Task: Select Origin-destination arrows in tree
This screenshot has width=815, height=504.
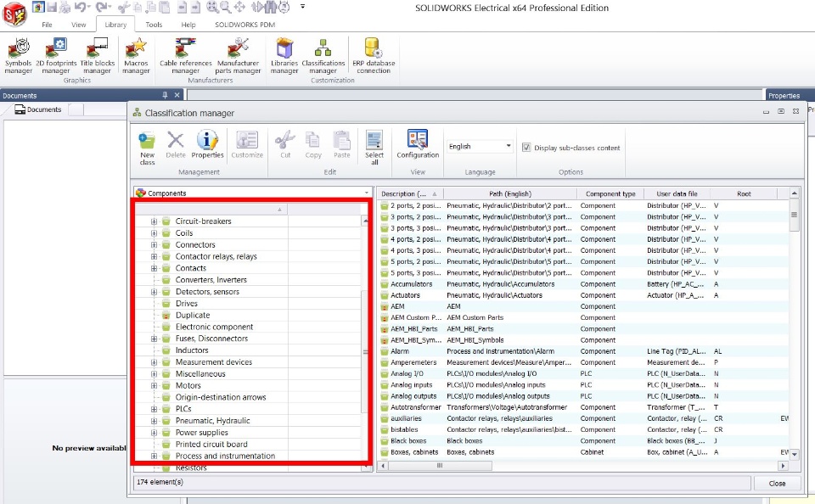Action: (x=221, y=397)
